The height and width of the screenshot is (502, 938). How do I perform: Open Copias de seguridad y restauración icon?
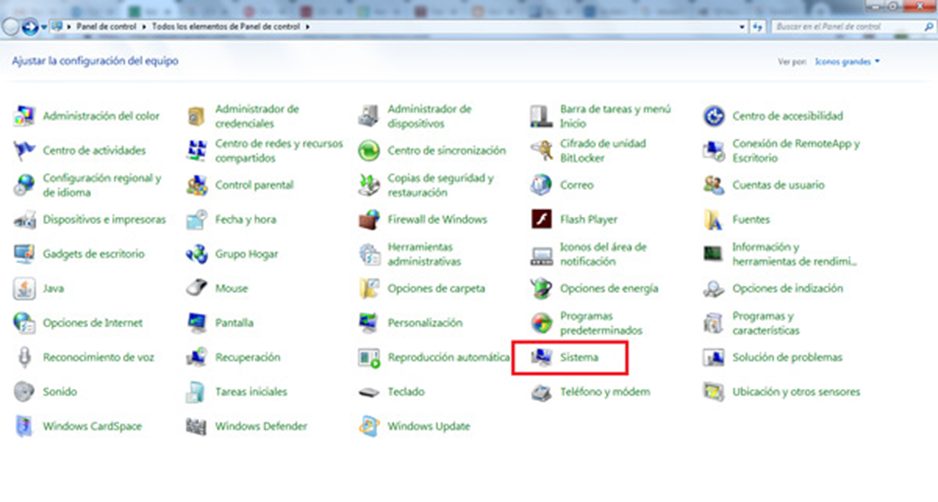368,185
